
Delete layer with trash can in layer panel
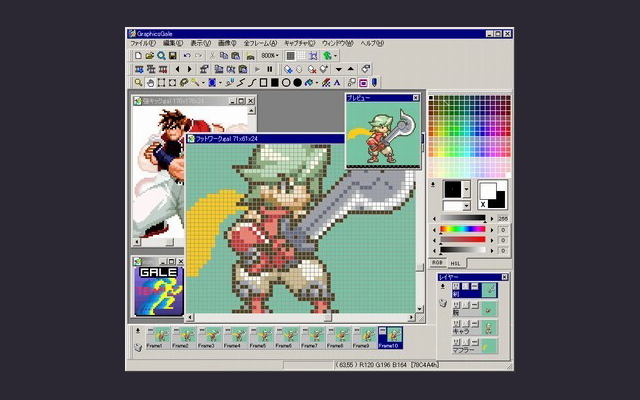click(x=443, y=303)
